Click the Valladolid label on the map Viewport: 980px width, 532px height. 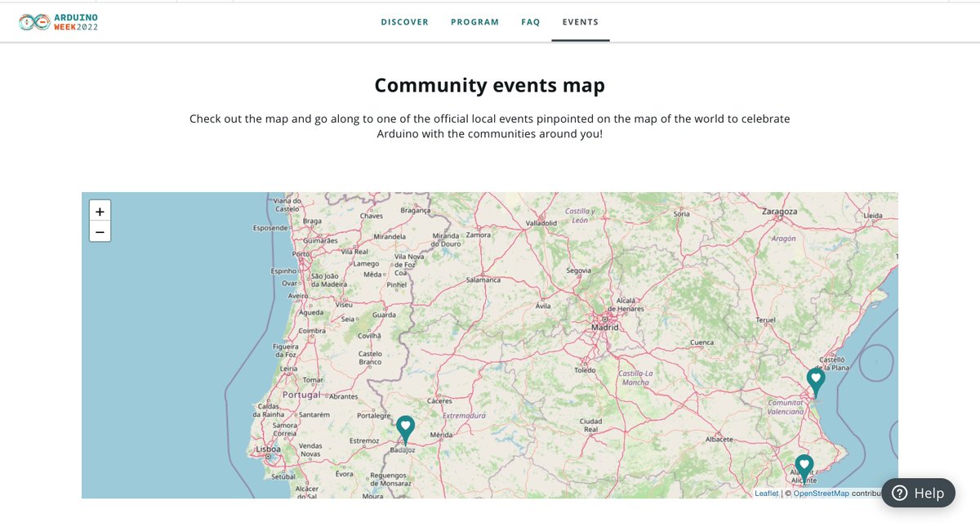click(541, 225)
